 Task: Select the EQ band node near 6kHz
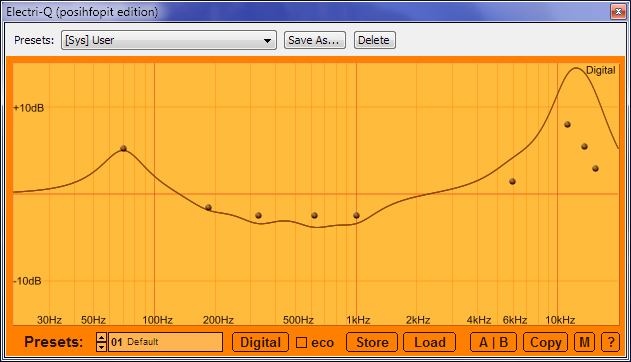pos(512,181)
